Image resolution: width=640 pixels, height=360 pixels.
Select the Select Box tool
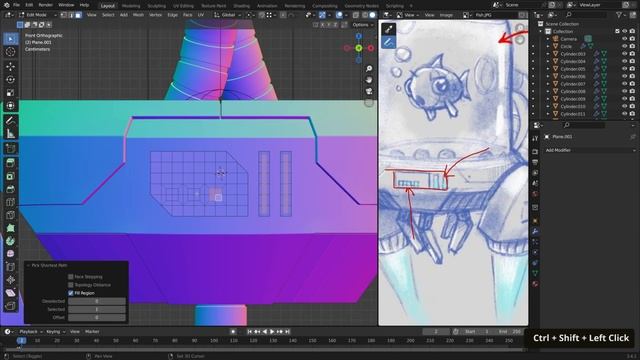point(11,39)
